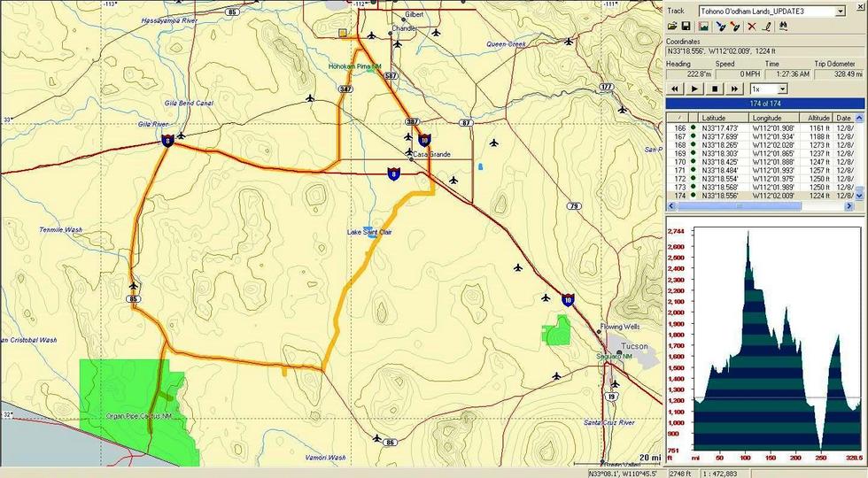Click airport icon above southern route 85 marker
Image resolution: width=868 pixels, height=478 pixels.
[x=134, y=286]
